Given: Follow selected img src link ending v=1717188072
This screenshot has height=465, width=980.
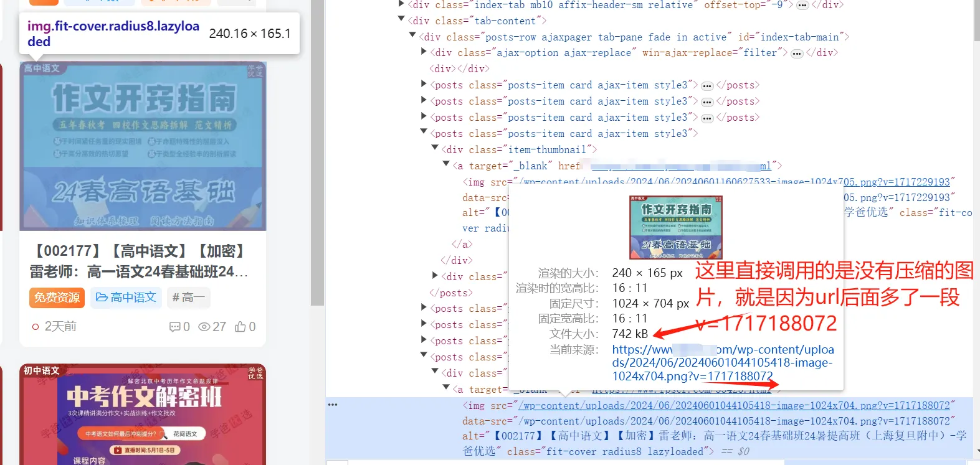Looking at the screenshot, I should pyautogui.click(x=735, y=406).
